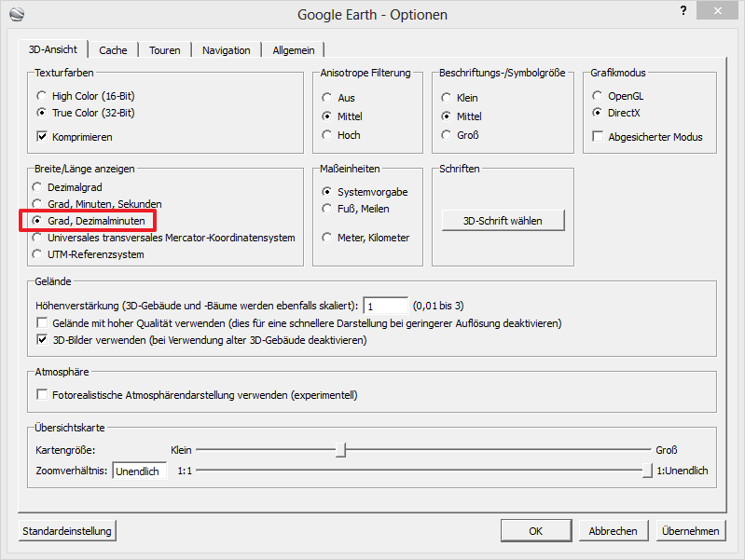Select Grad, Dezimalminuten format
The height and width of the screenshot is (560, 745).
89,221
